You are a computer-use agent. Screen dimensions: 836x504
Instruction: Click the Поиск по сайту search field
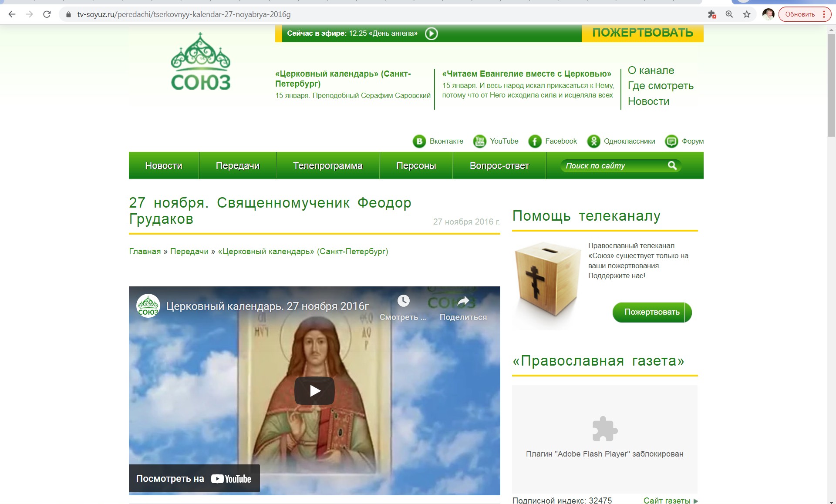pyautogui.click(x=614, y=166)
